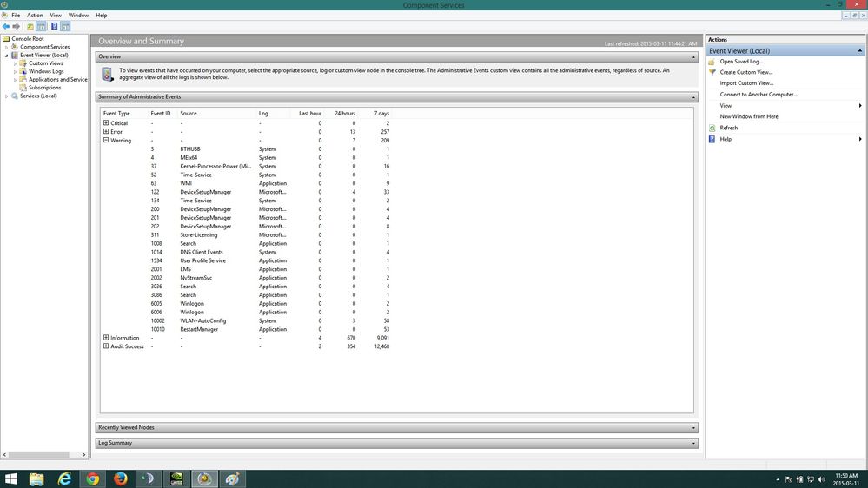Click the volume speaker tray icon
This screenshot has height=488, width=868.
(x=821, y=479)
